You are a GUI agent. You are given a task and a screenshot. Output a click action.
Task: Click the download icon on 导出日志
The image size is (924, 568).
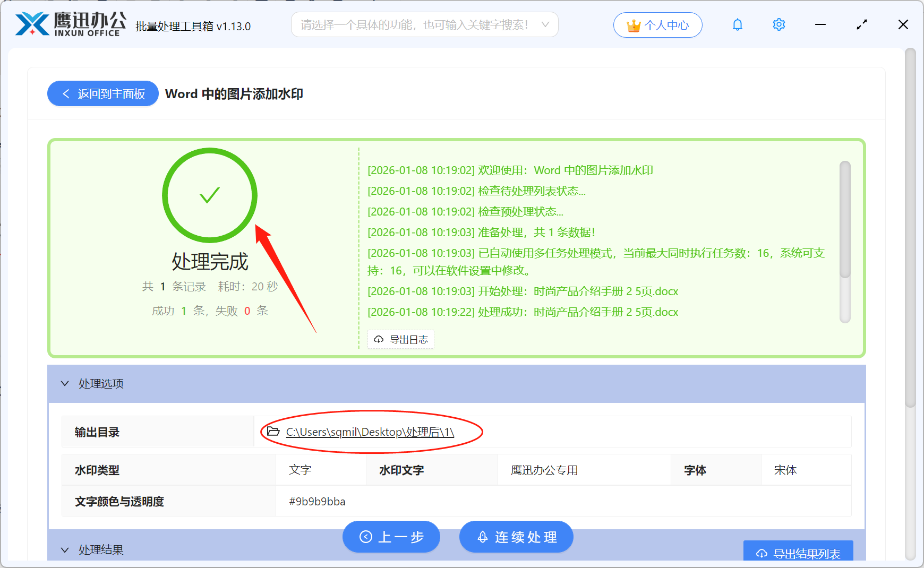pos(378,339)
